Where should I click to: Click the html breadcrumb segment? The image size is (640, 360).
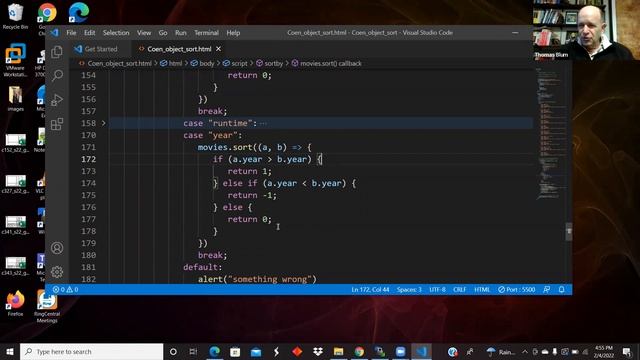click(171, 63)
